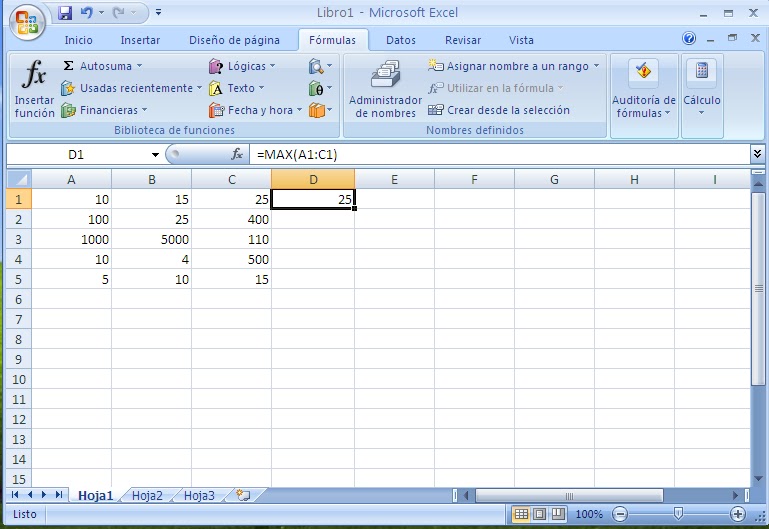Undo the last action in Quick Access toolbar
The image size is (769, 529).
[87, 13]
